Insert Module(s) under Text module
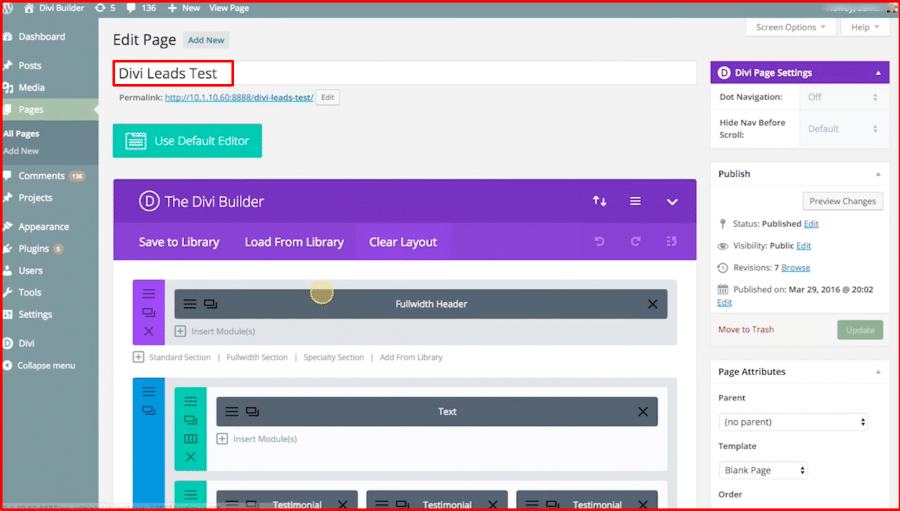Image resolution: width=900 pixels, height=511 pixels. [257, 439]
